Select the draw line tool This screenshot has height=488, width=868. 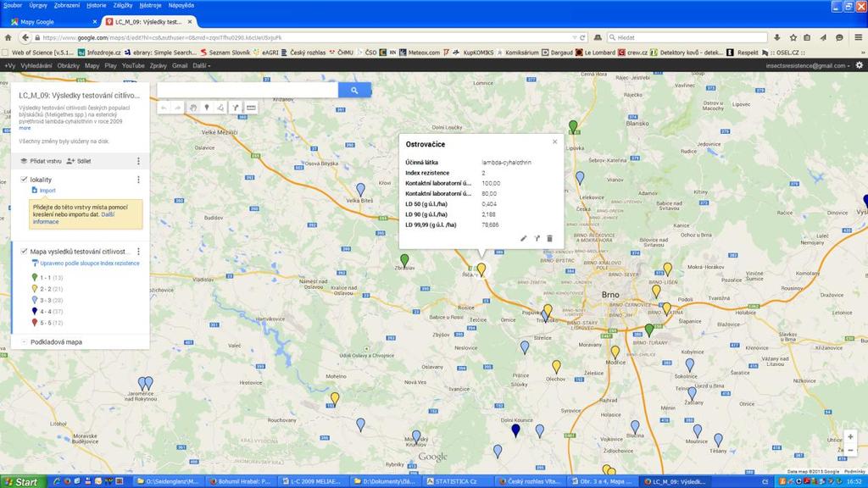221,108
